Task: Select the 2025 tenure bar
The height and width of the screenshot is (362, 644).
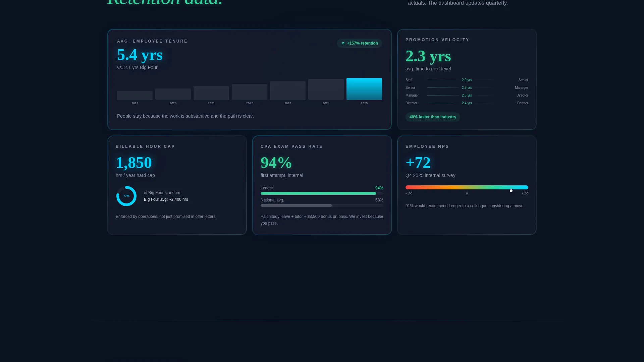Action: (364, 89)
